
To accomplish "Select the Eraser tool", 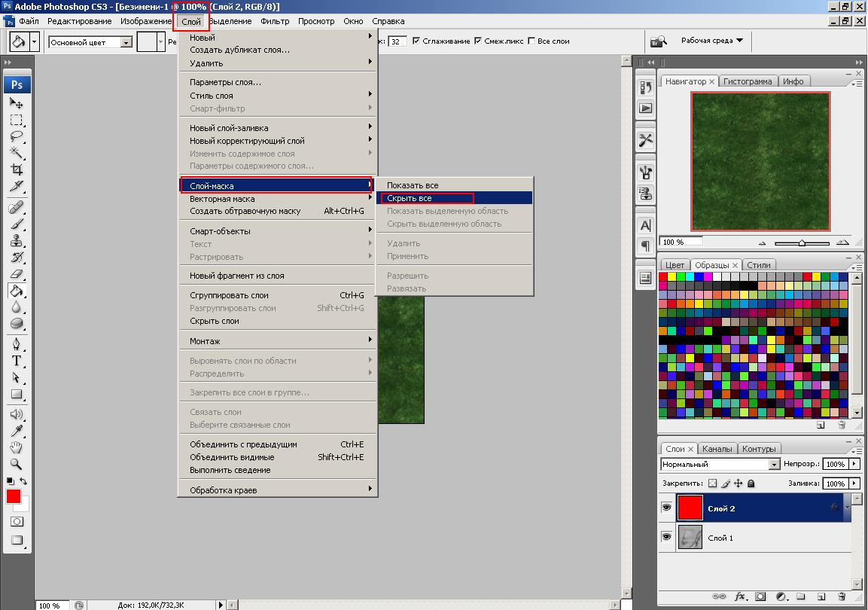I will point(16,273).
